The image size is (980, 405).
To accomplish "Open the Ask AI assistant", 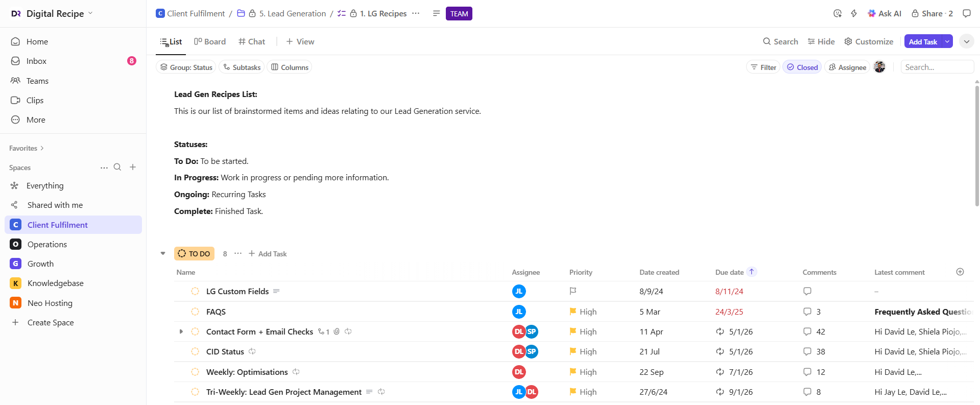I will coord(885,14).
